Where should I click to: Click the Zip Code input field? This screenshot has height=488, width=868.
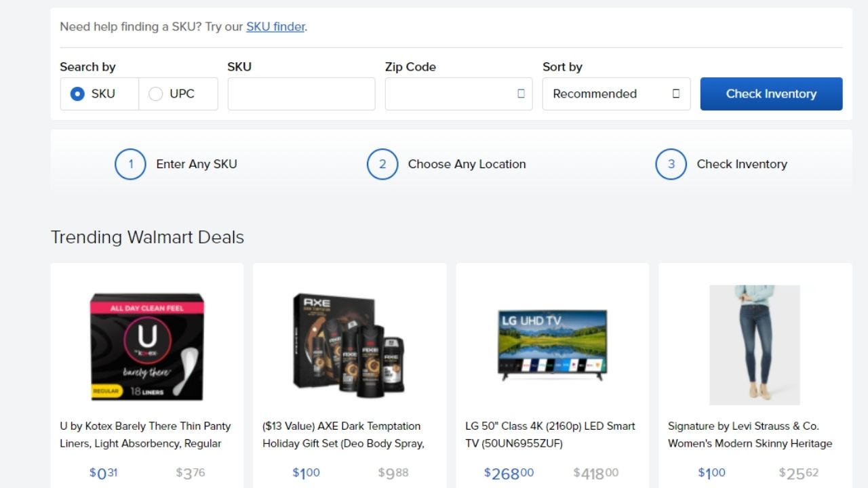[x=458, y=94]
